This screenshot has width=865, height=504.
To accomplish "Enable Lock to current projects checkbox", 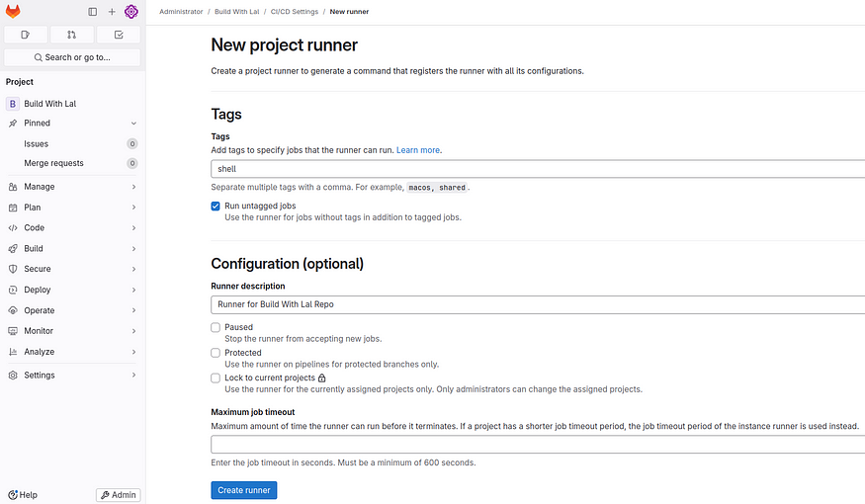I will [x=216, y=378].
